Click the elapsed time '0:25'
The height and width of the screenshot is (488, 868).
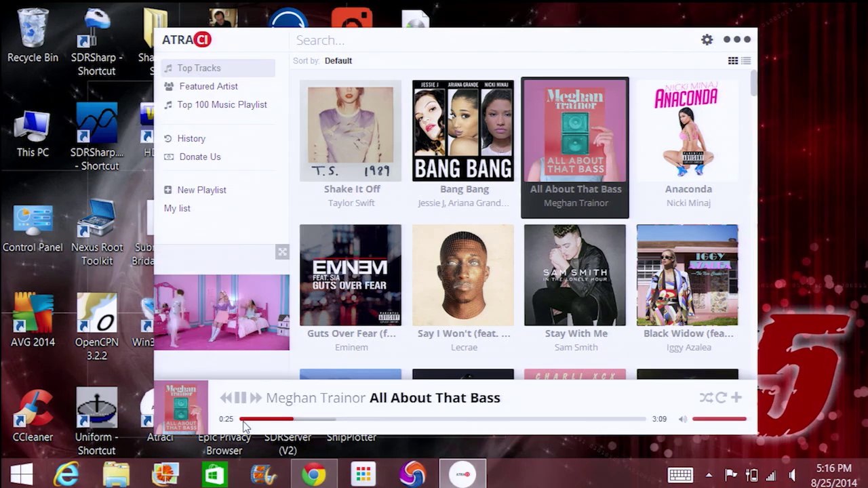tap(226, 419)
